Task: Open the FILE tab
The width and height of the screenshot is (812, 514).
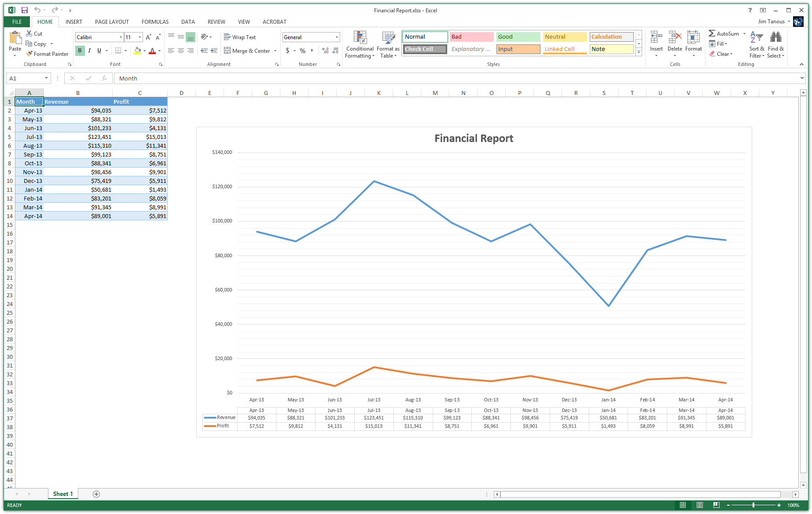Action: [x=17, y=22]
